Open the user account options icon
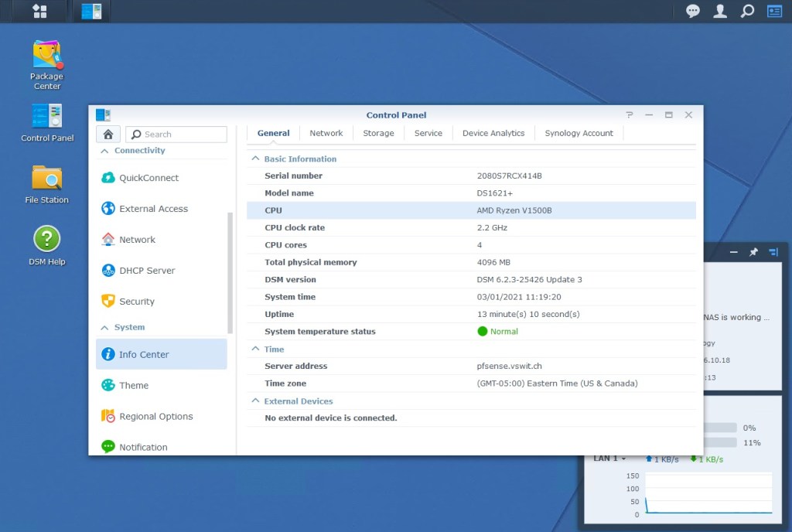This screenshot has width=792, height=532. pos(720,11)
